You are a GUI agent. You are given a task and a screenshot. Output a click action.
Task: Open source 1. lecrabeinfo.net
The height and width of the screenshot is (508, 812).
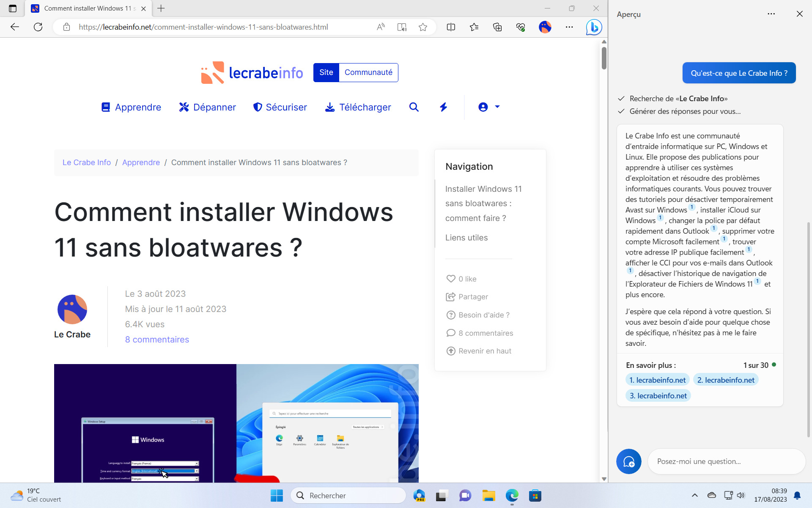657,380
